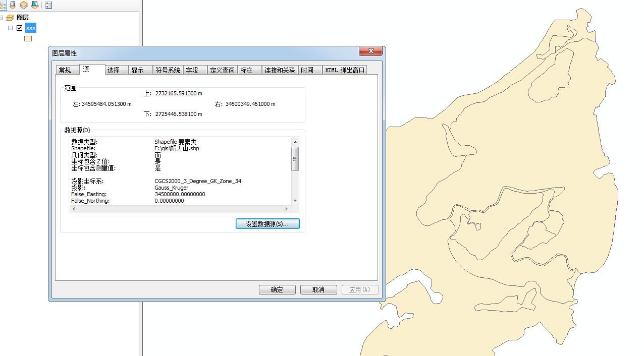Click the Gauss_Kruger projection value
This screenshot has width=644, height=356.
(172, 188)
